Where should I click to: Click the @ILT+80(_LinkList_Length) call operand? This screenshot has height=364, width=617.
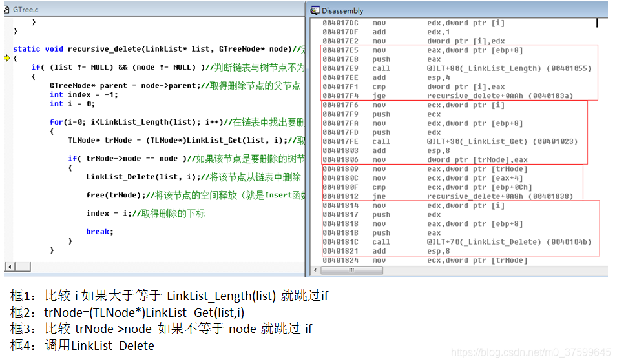(x=509, y=68)
